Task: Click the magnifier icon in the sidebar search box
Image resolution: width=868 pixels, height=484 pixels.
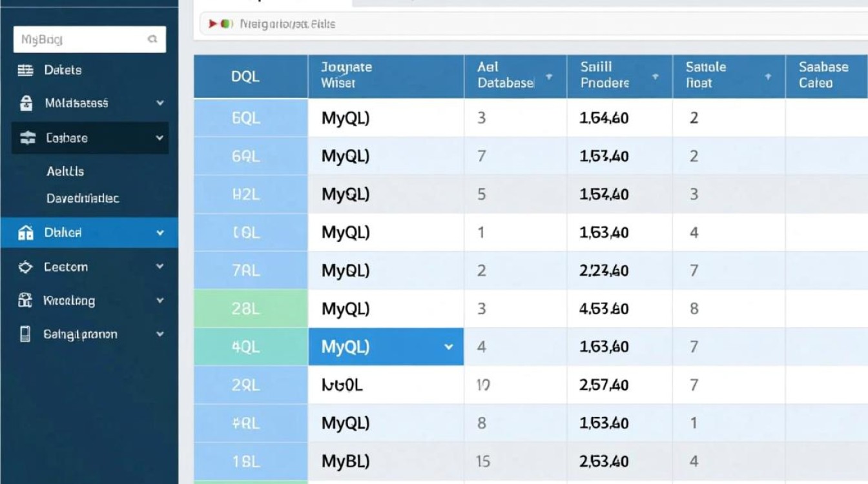Action: click(x=152, y=39)
